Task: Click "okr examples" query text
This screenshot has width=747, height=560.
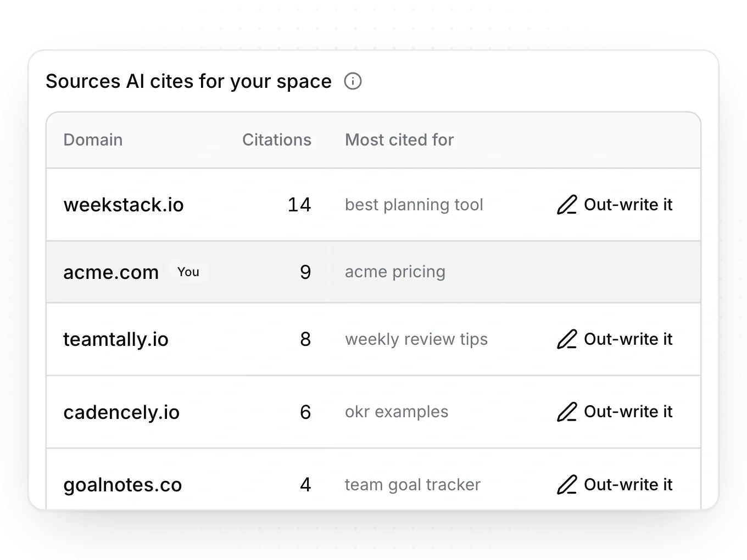Action: (x=397, y=412)
